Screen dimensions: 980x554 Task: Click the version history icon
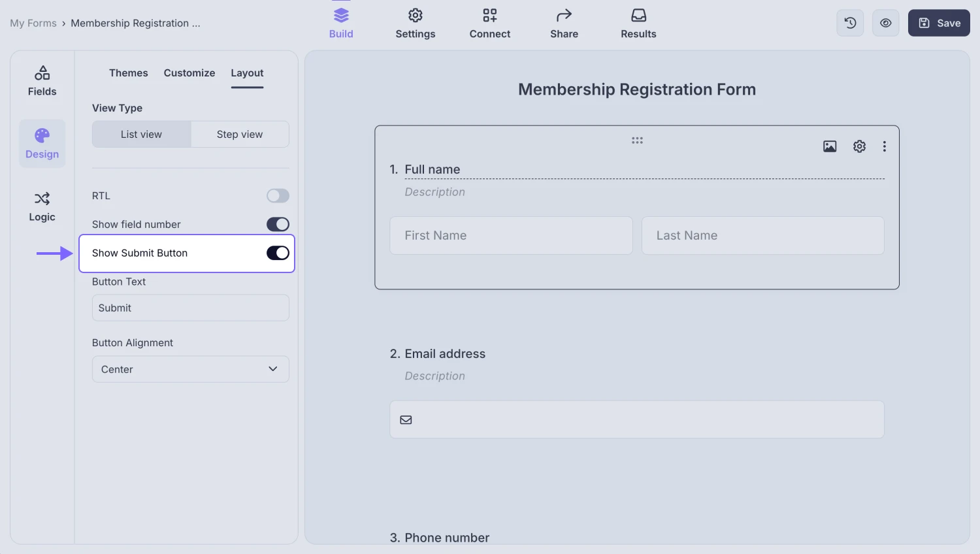tap(850, 23)
